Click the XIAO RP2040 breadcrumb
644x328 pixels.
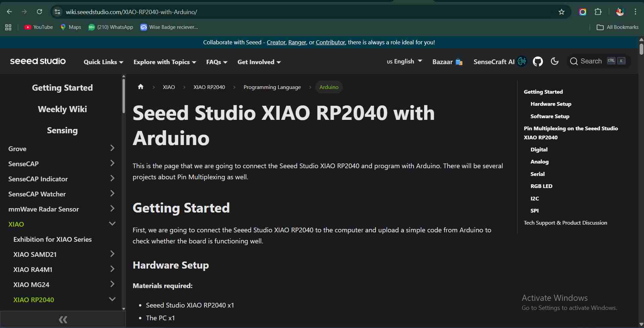(209, 87)
